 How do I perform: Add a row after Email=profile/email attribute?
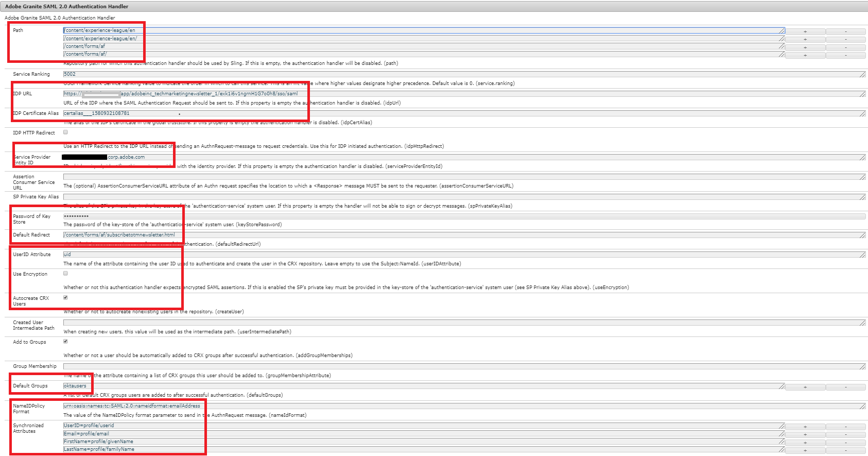[x=805, y=434]
